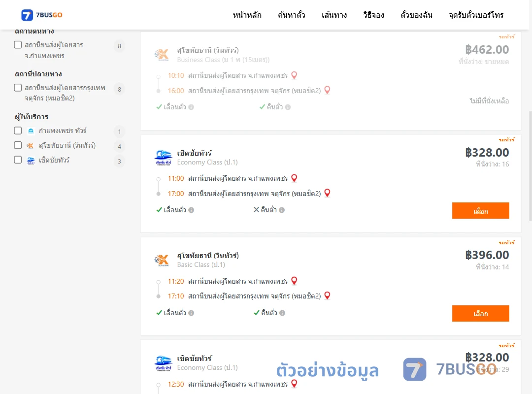
Task: Click สุโขทัยธานี logo on ฿396.00 trip
Action: (162, 261)
